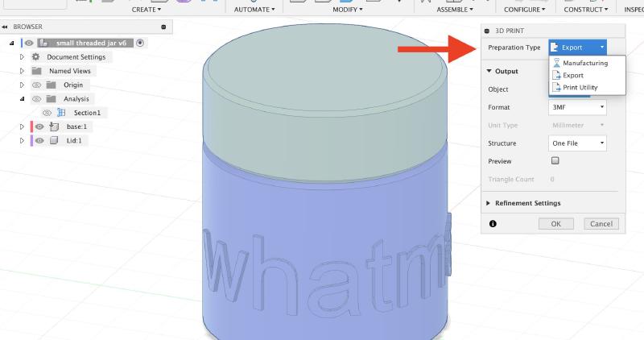Open the MODIFY toolbar menu
644x340 pixels.
tap(348, 10)
